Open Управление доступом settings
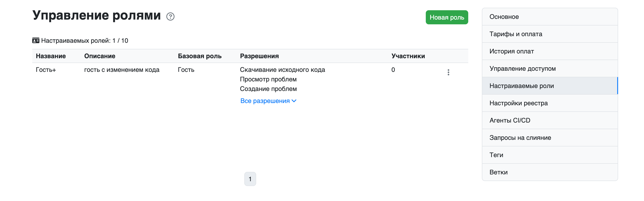The width and height of the screenshot is (644, 201). click(x=550, y=69)
